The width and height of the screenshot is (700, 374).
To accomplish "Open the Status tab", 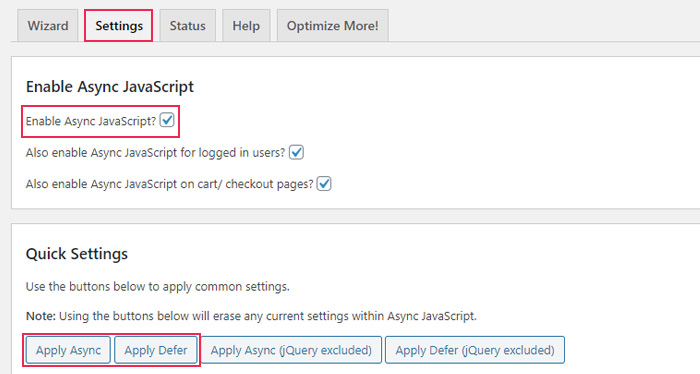I will pyautogui.click(x=188, y=26).
